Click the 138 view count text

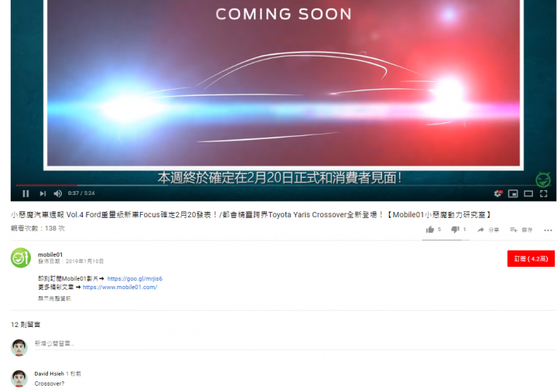tap(38, 228)
